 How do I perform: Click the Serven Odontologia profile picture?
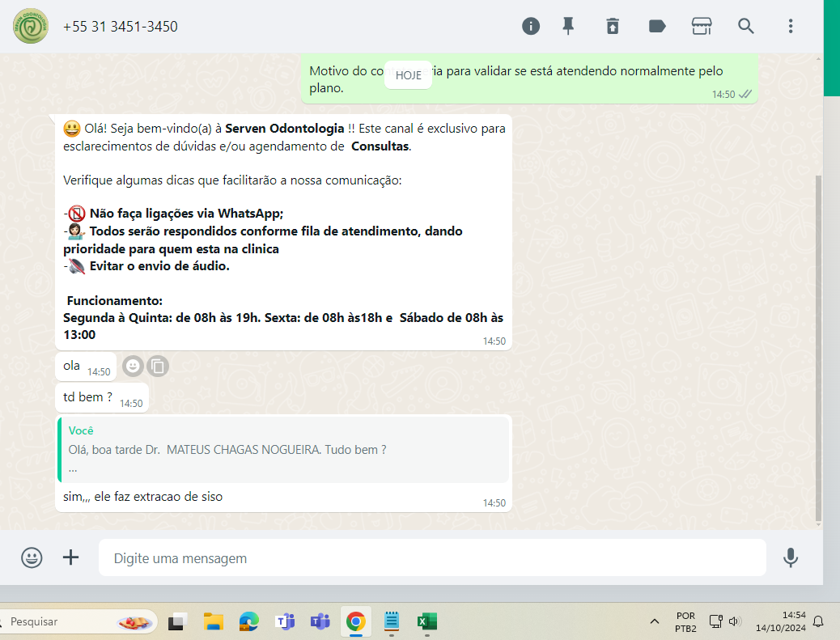(x=31, y=26)
